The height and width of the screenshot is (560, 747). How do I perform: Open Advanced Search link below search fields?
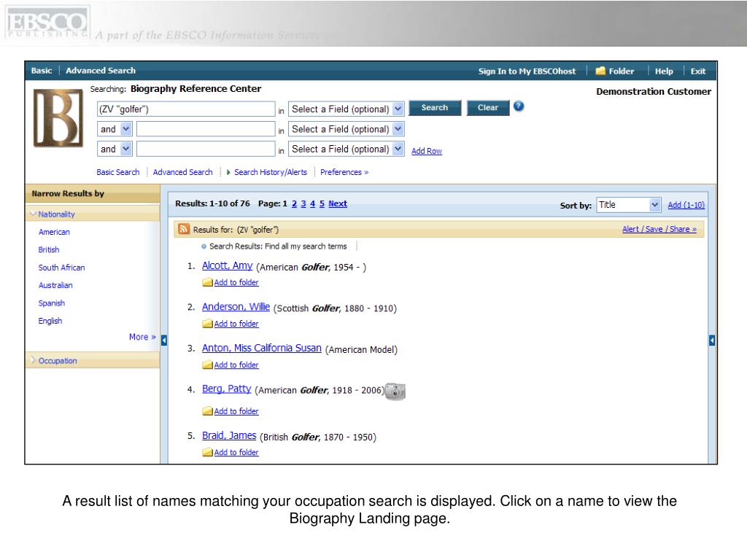(x=182, y=172)
